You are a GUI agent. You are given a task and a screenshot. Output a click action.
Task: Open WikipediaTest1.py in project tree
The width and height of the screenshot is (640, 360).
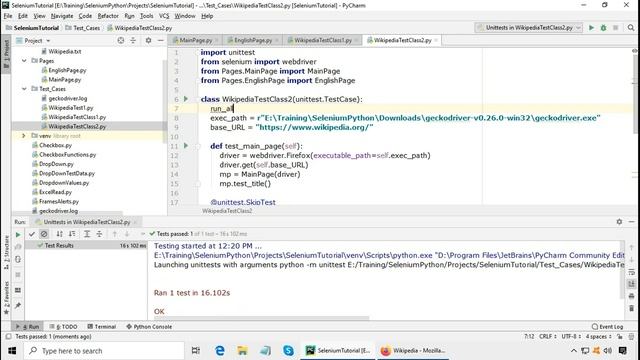pos(71,108)
